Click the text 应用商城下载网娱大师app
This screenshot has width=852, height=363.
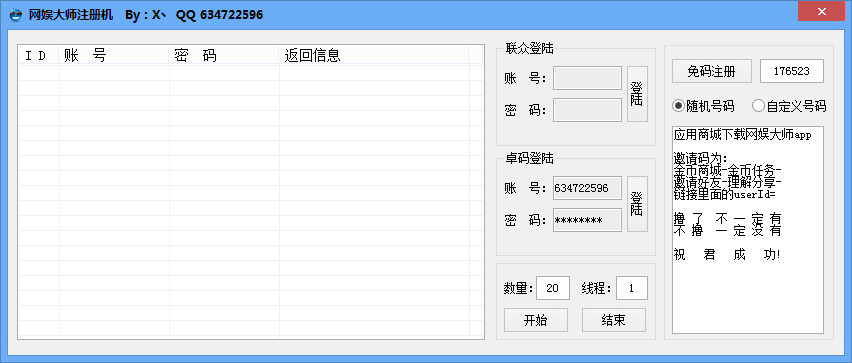click(x=742, y=135)
